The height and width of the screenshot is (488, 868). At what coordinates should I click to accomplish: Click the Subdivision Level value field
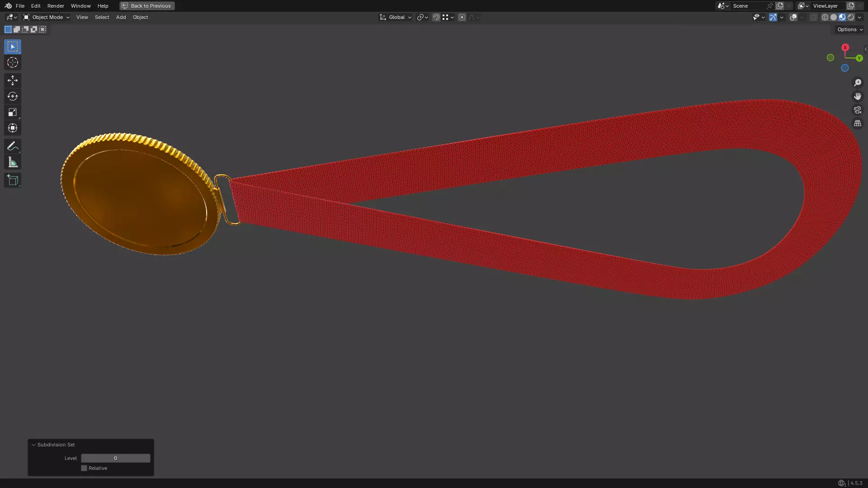tap(115, 458)
